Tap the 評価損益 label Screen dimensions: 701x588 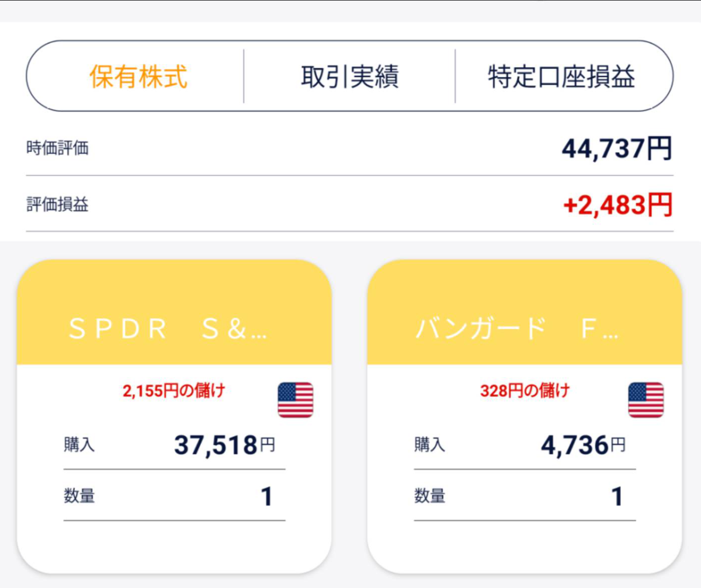57,205
